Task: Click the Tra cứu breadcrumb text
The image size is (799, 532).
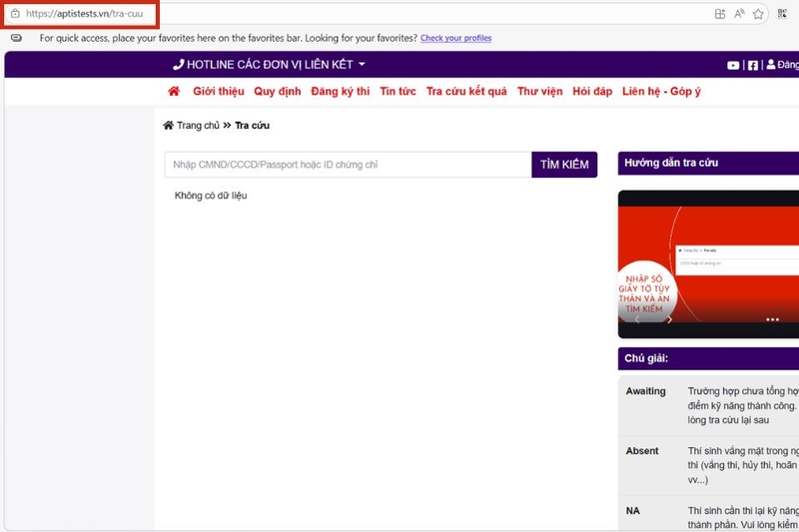Action: click(x=252, y=125)
